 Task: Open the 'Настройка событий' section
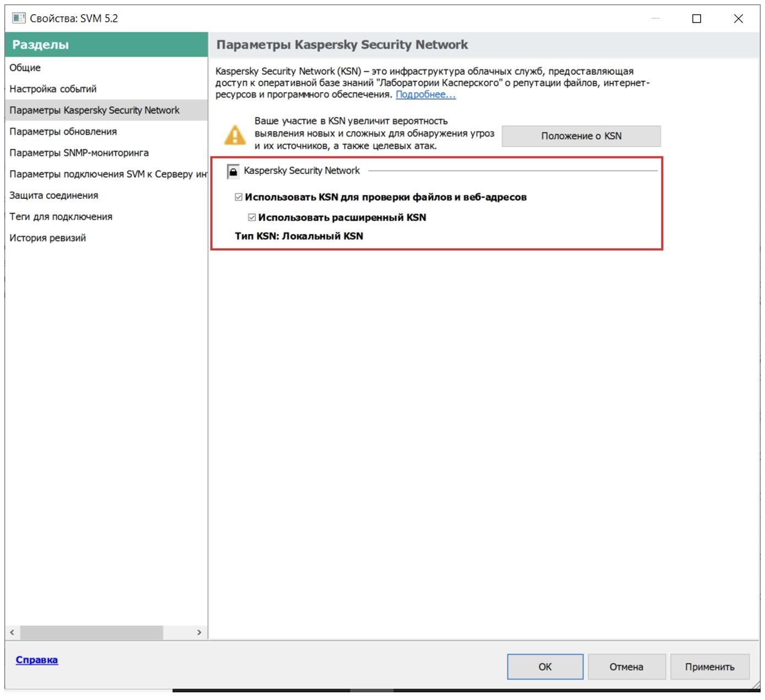(106, 89)
